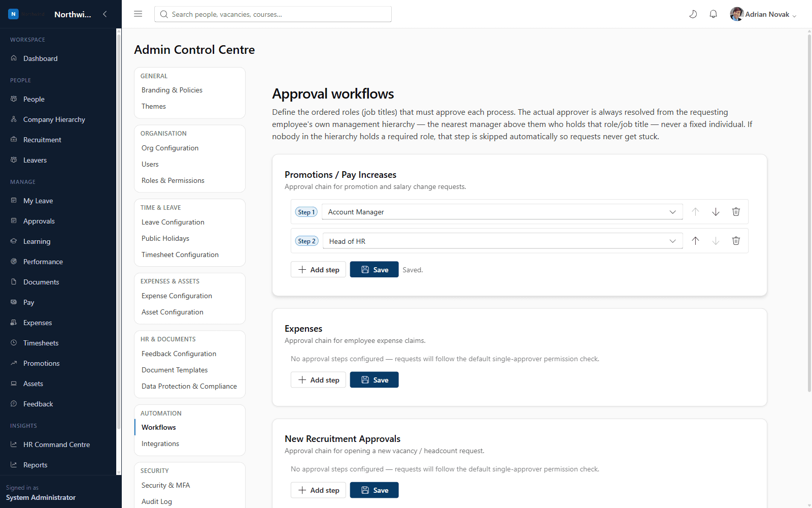The image size is (812, 508).
Task: Switch to dark mode via moon icon
Action: tap(693, 14)
